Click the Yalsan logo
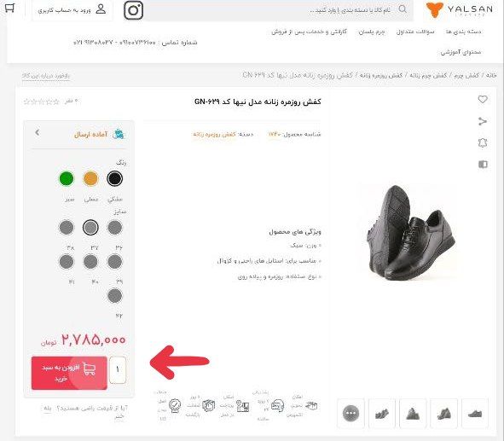This screenshot has width=504, height=441. coord(460,9)
